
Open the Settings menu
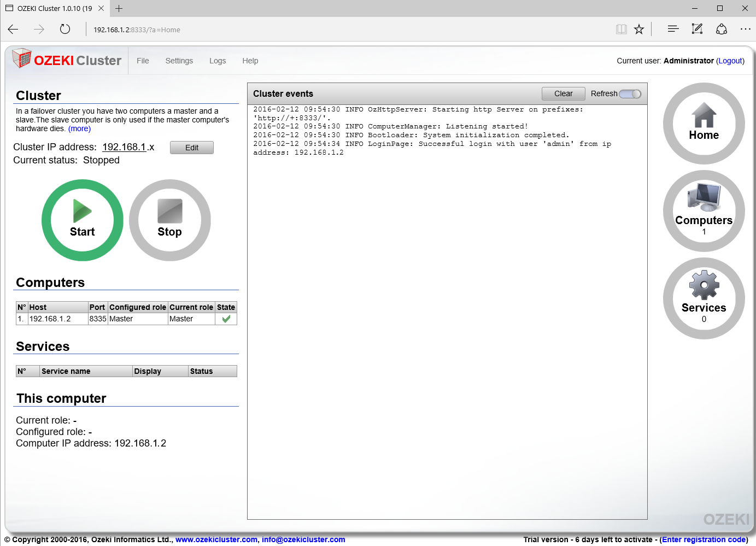point(179,61)
